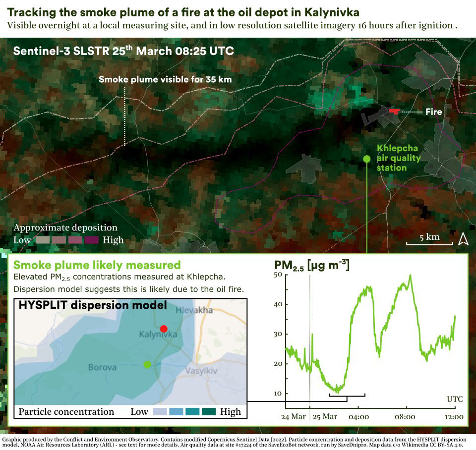476x450 pixels.
Task: Click the lowest particle concentration swatch
Action: pos(160,411)
